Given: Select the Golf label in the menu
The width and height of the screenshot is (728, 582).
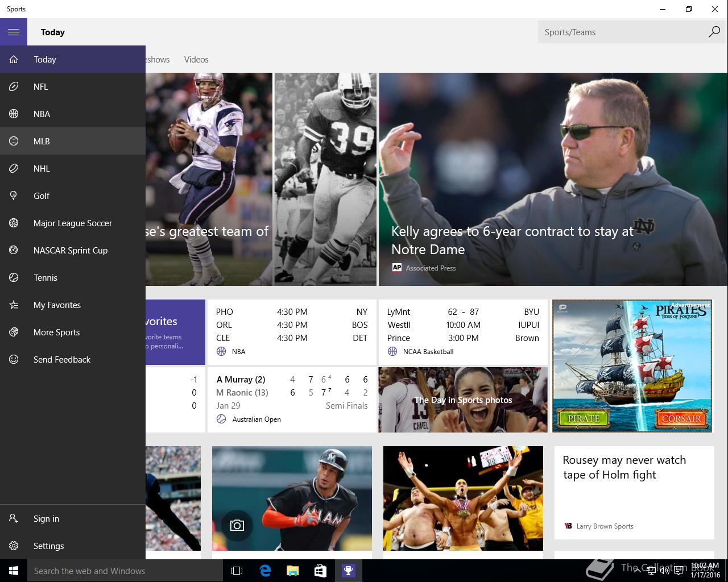Looking at the screenshot, I should click(x=42, y=196).
